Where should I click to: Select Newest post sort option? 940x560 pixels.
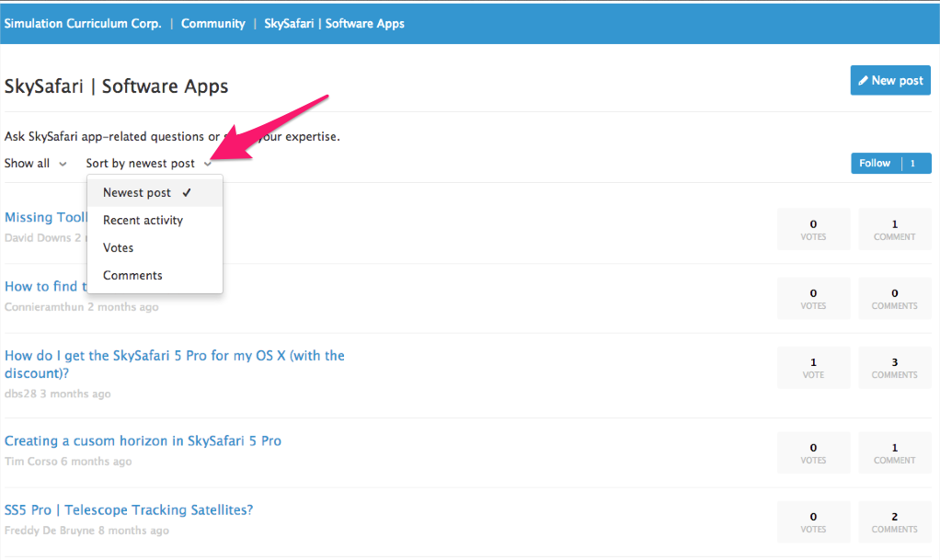[155, 192]
